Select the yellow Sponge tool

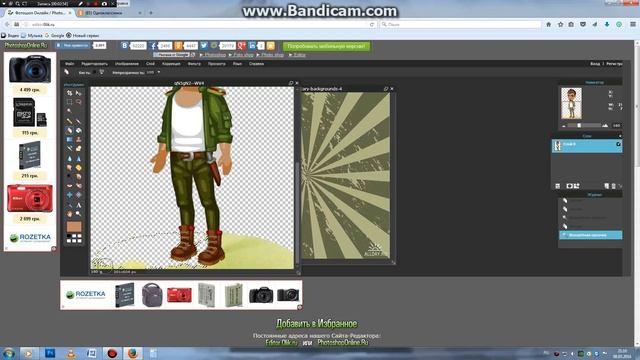(x=78, y=167)
